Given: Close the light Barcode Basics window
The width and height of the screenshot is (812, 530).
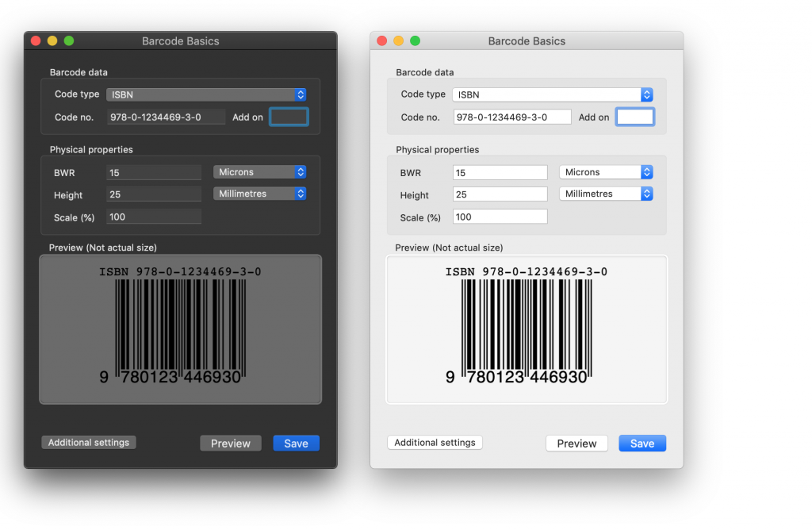Looking at the screenshot, I should (382, 41).
